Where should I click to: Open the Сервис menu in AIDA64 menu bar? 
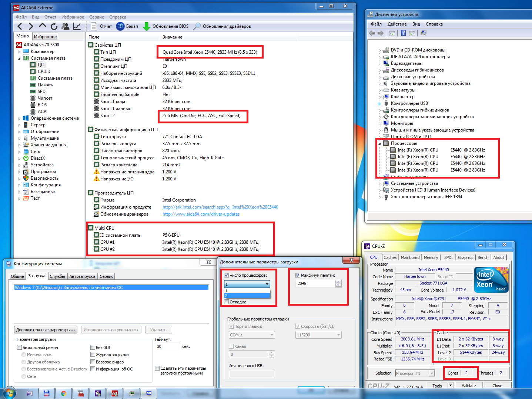[97, 17]
